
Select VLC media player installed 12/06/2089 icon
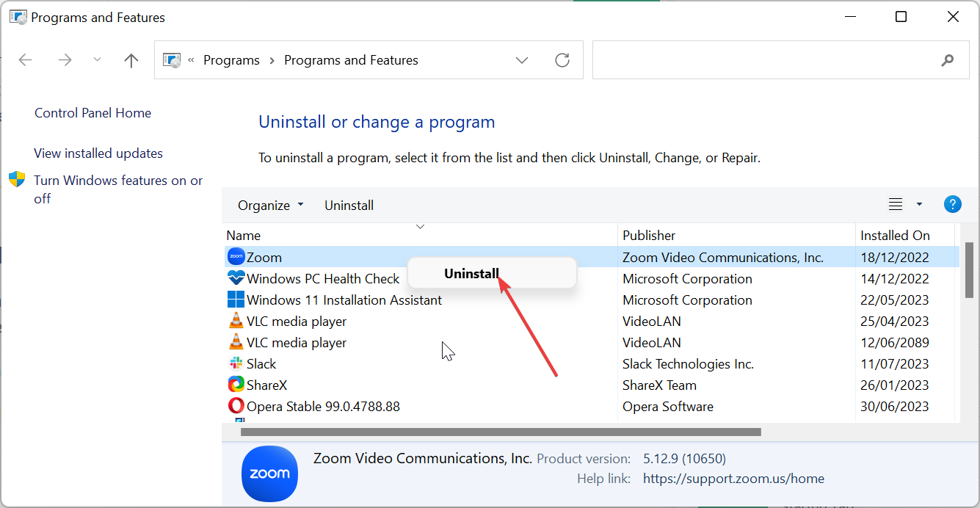point(236,342)
